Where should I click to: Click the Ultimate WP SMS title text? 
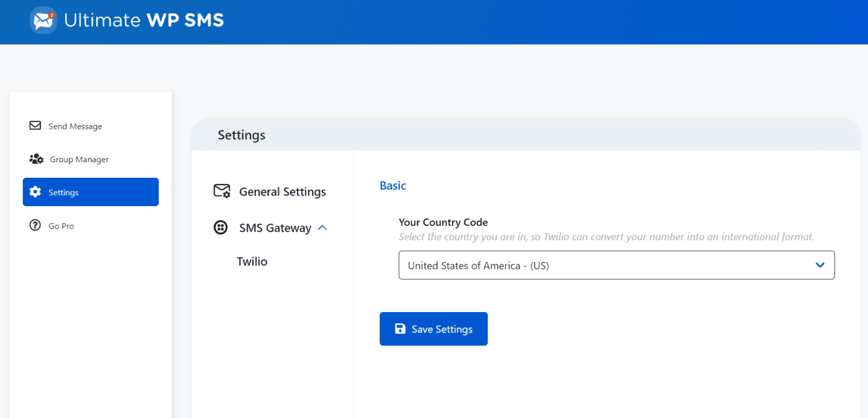[x=144, y=20]
